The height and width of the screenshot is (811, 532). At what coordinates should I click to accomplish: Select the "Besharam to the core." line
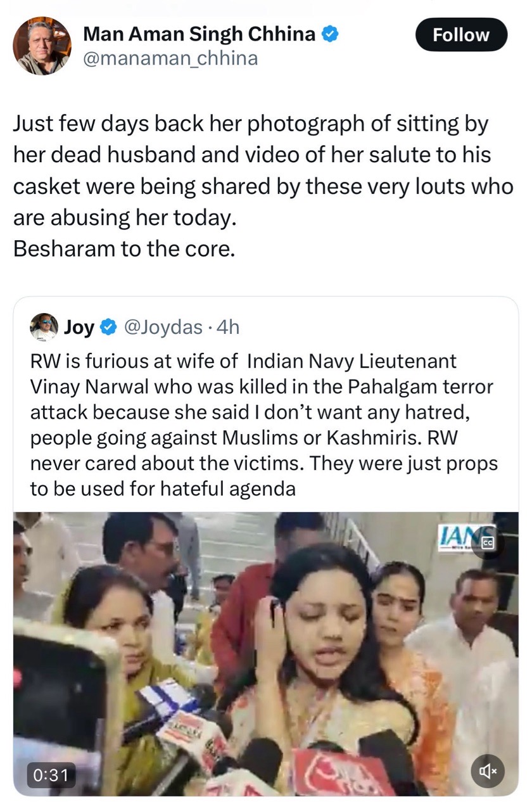[x=124, y=248]
